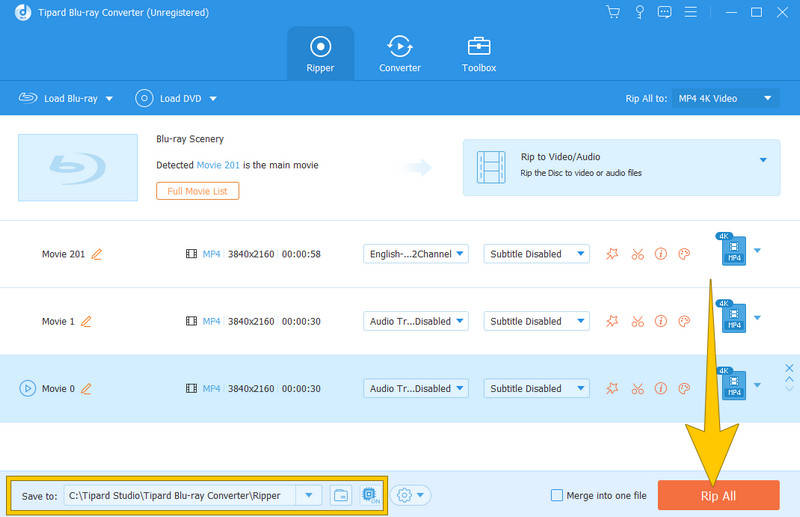Expand the Load DVD dropdown arrow
The height and width of the screenshot is (517, 800).
coord(213,99)
